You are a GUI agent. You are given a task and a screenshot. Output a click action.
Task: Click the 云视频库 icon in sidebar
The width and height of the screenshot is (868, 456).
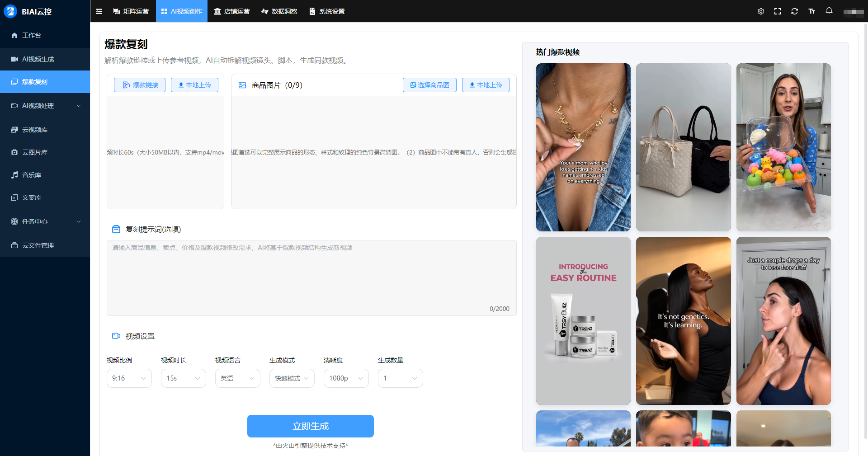[x=14, y=130]
